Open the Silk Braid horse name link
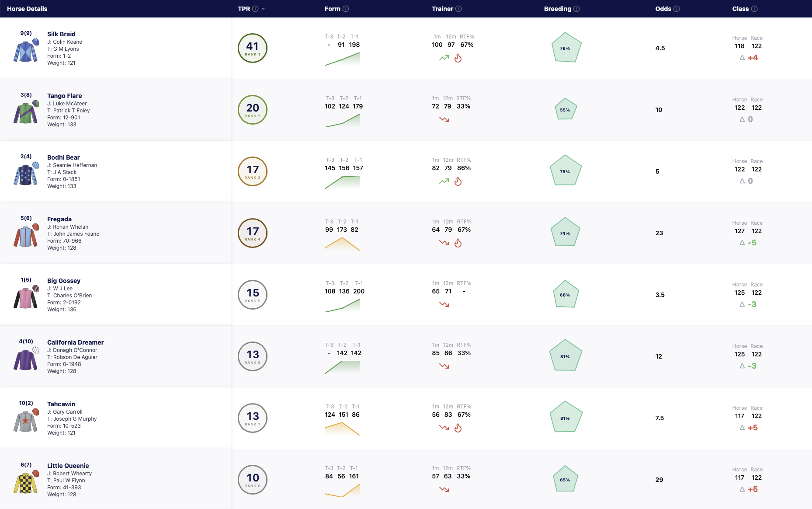 [61, 34]
